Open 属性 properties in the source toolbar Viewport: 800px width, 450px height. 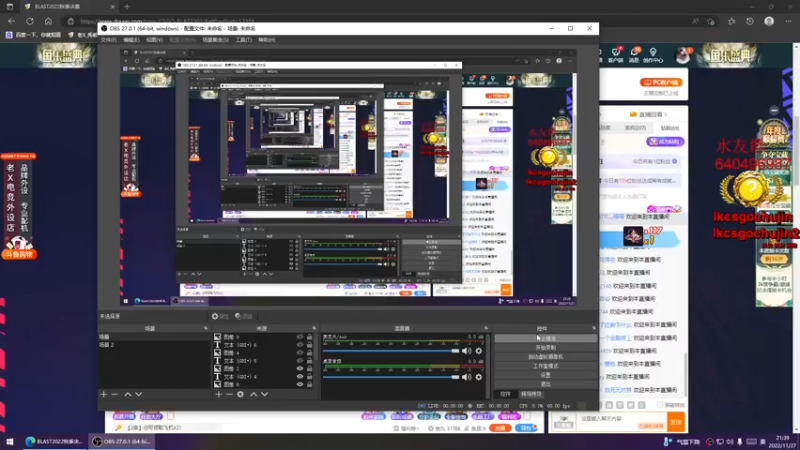point(220,316)
